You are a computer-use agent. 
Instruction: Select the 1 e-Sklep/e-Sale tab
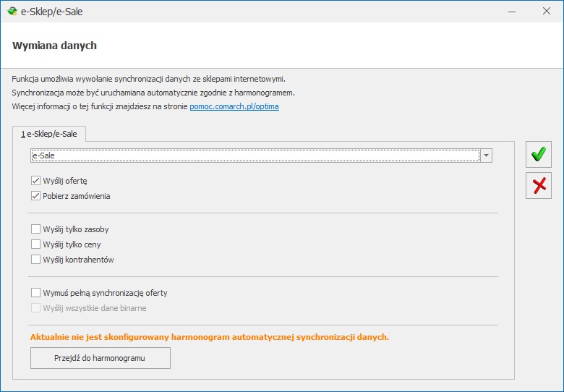[49, 134]
